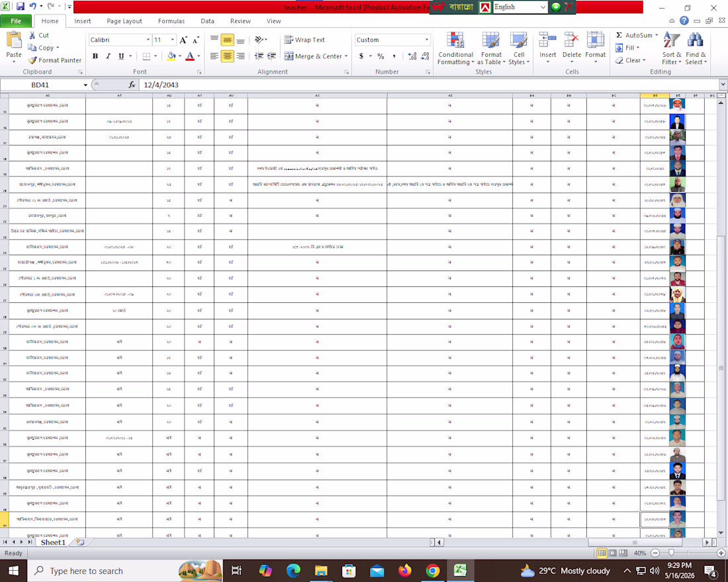Image resolution: width=728 pixels, height=582 pixels.
Task: Switch to the Formulas ribbon tab
Action: tap(171, 21)
